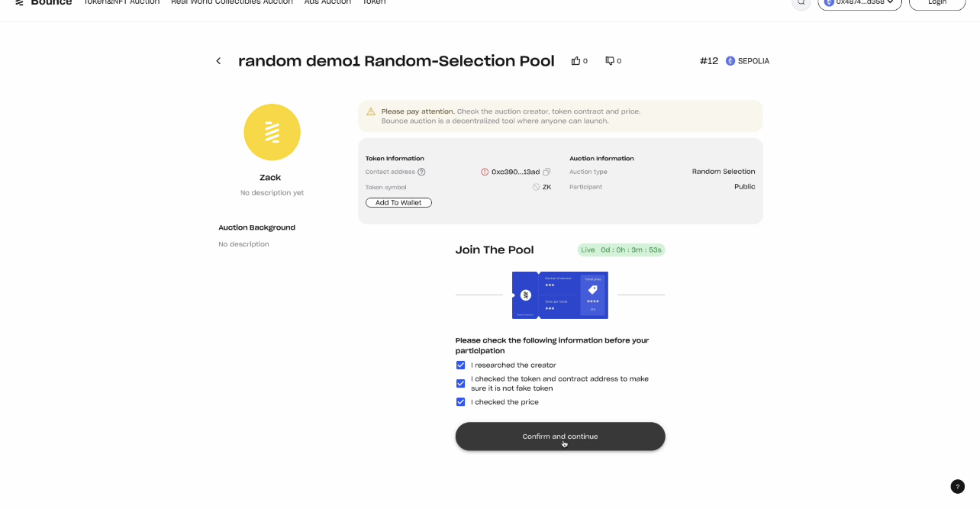
Task: Dislike the pool with thumbs-down icon
Action: pyautogui.click(x=610, y=61)
